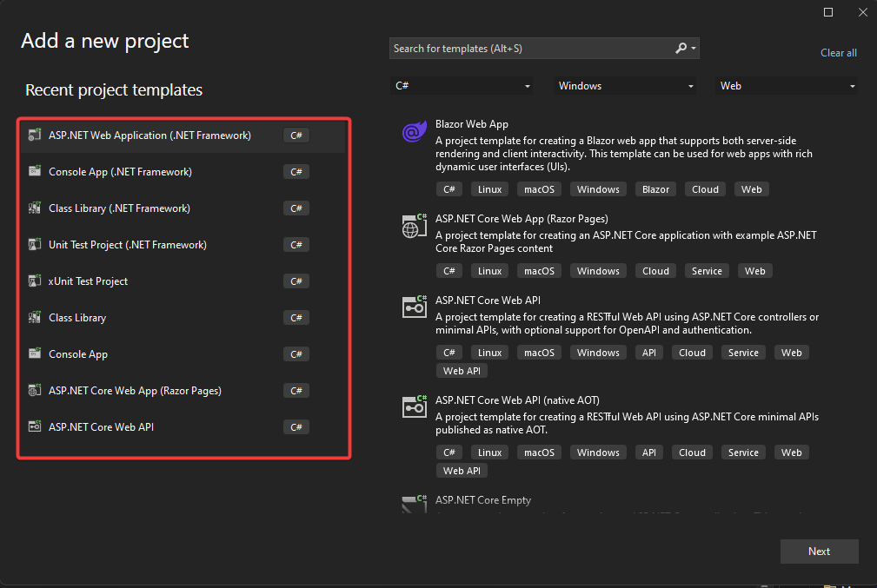Click the xUnit Test Project icon in recents
This screenshot has width=877, height=588.
35,281
